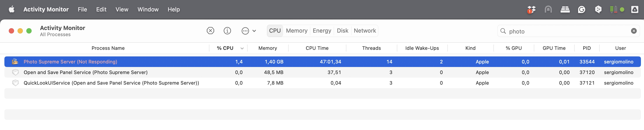Sort by PID column header
Image resolution: width=644 pixels, height=130 pixels.
[x=587, y=48]
